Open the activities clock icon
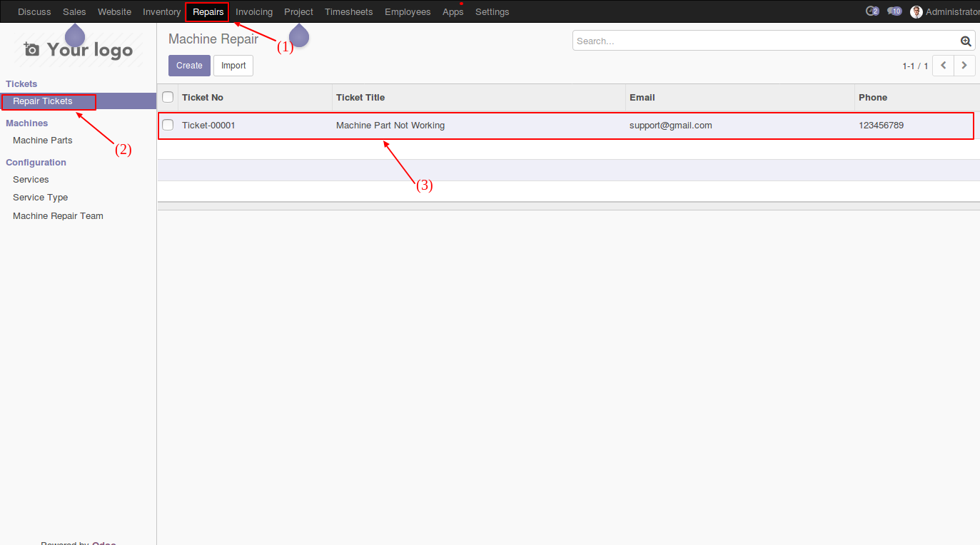 872,11
